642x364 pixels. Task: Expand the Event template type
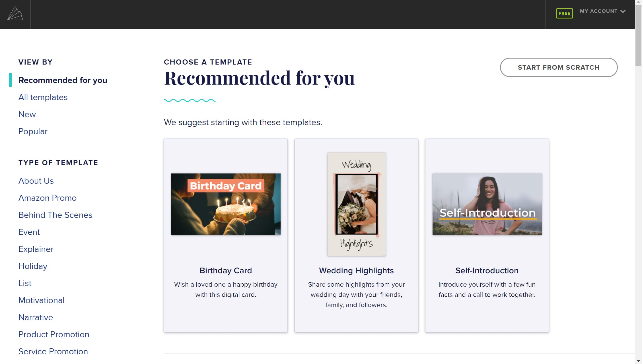29,232
